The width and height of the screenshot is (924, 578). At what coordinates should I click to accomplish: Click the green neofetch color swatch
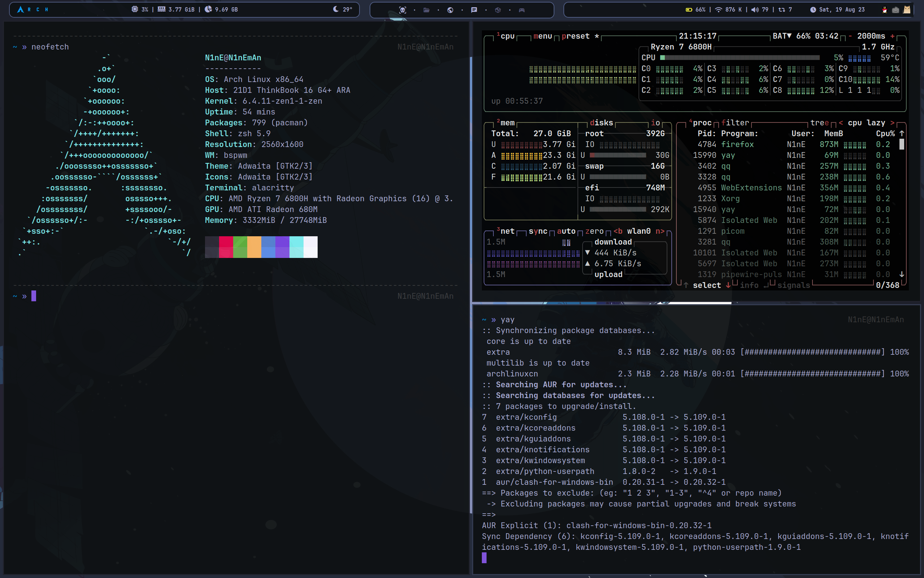tap(240, 247)
